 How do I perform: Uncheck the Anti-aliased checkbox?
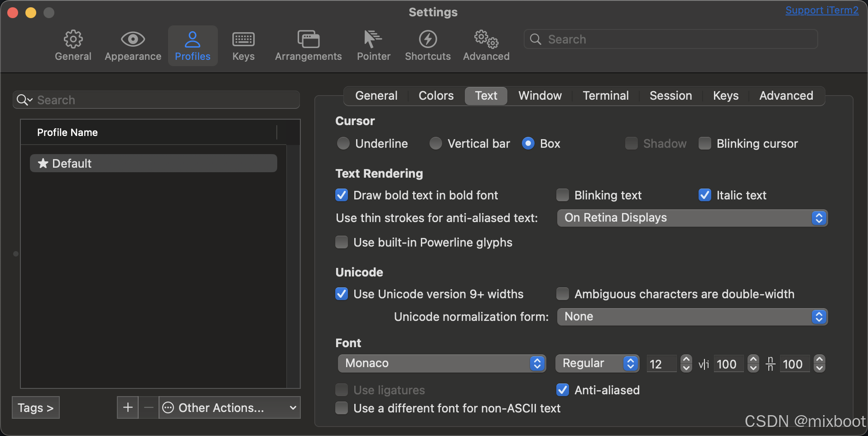click(x=563, y=390)
